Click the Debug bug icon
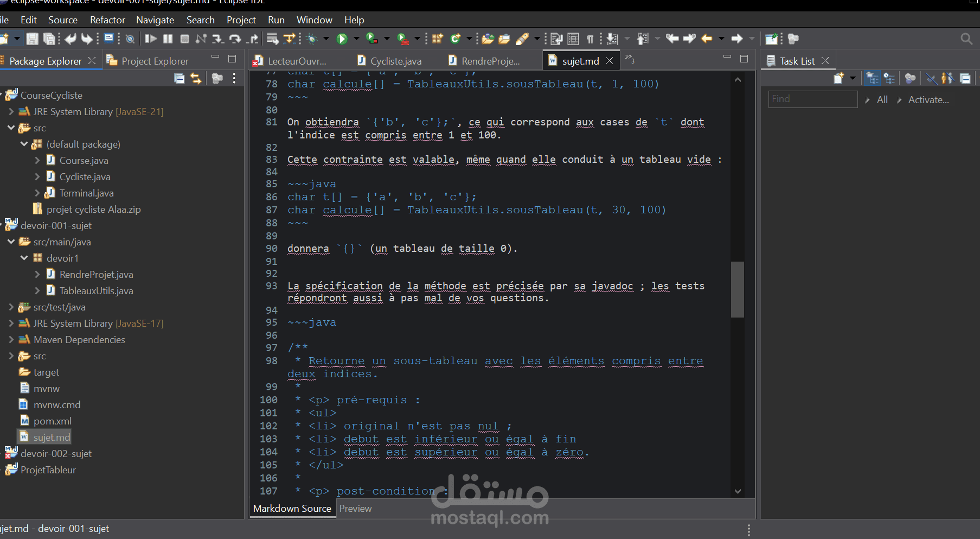Screen dimensions: 980x539 pos(312,39)
